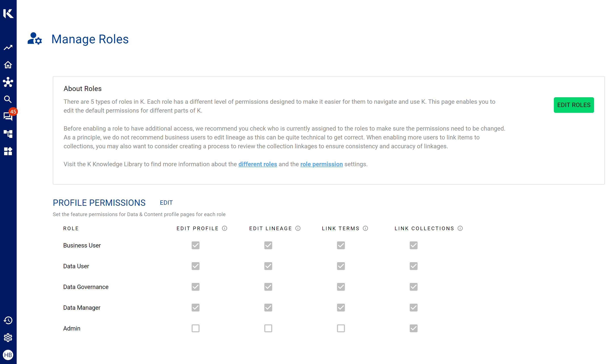Click the search magnifier icon

[x=8, y=99]
